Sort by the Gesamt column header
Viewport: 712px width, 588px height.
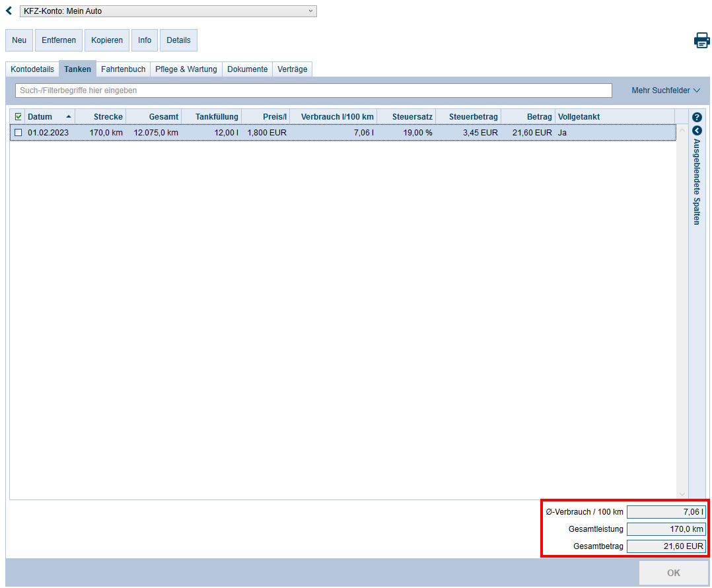pyautogui.click(x=153, y=117)
